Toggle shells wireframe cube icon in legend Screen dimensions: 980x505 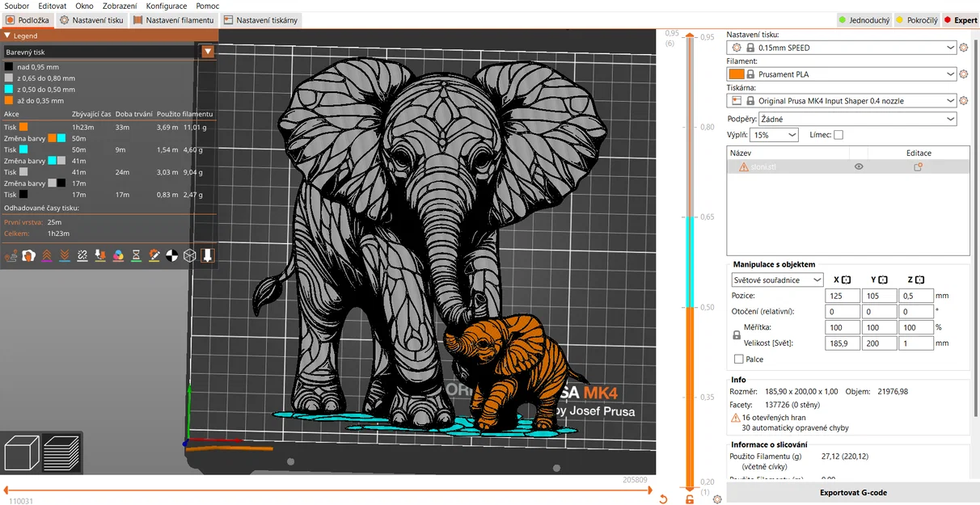pyautogui.click(x=189, y=255)
